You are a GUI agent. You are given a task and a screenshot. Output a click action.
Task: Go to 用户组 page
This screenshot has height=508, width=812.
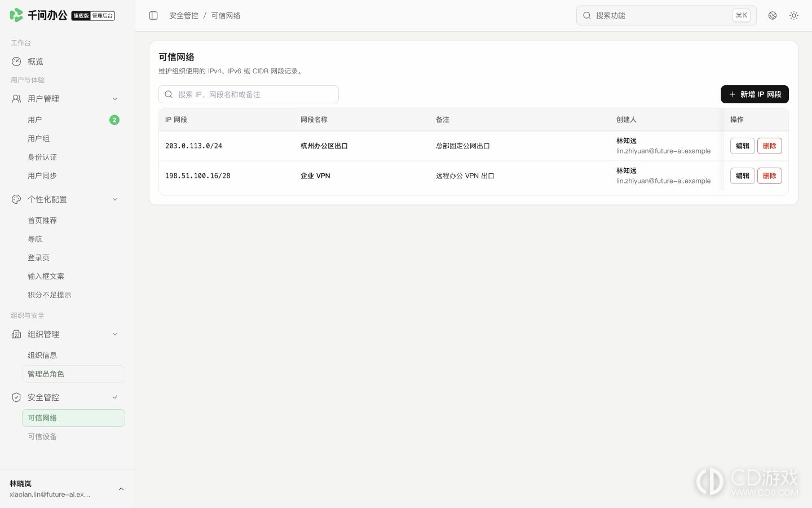coord(73,138)
